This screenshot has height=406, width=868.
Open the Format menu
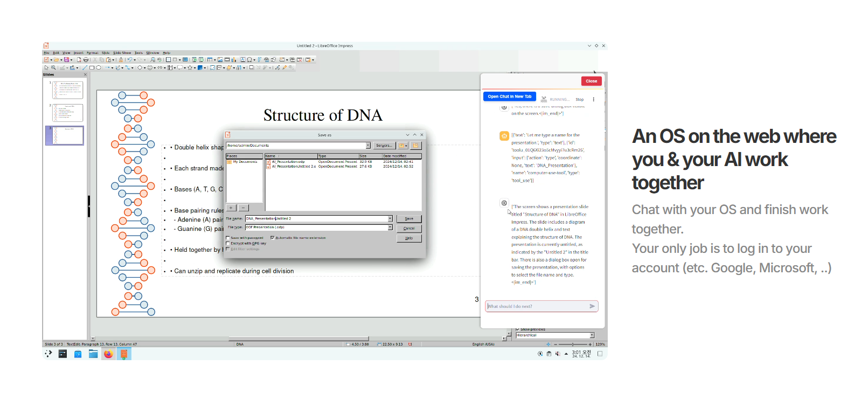click(x=92, y=53)
